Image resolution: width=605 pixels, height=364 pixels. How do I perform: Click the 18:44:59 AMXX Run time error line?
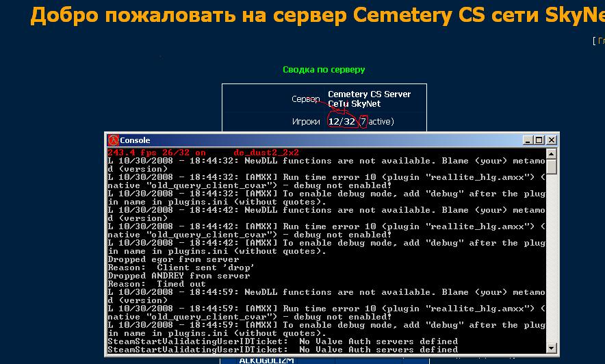326,313
